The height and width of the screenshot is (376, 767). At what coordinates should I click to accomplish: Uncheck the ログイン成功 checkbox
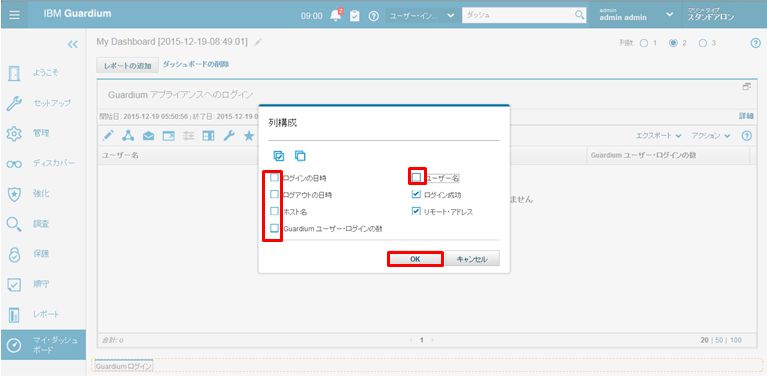pos(416,194)
